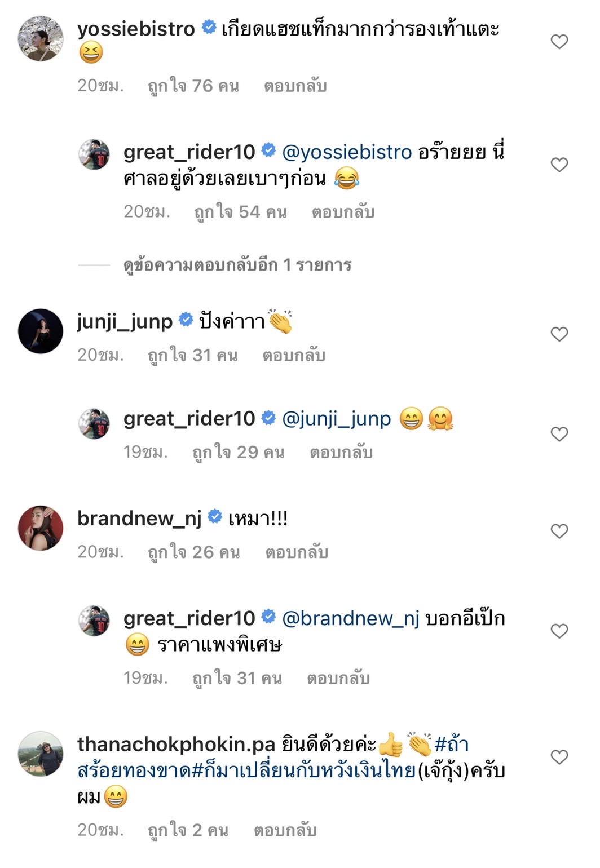Reply to brandnew_nj's comment
The width and height of the screenshot is (600, 868).
(297, 552)
